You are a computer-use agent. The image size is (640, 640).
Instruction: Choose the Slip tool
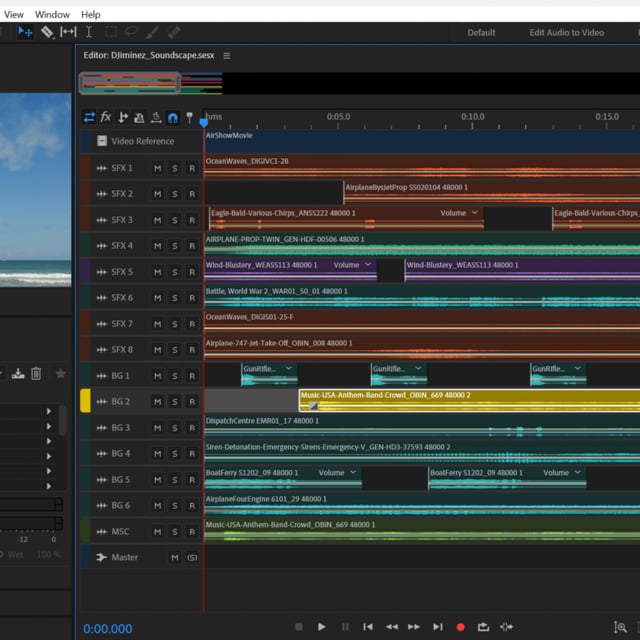coord(68,32)
